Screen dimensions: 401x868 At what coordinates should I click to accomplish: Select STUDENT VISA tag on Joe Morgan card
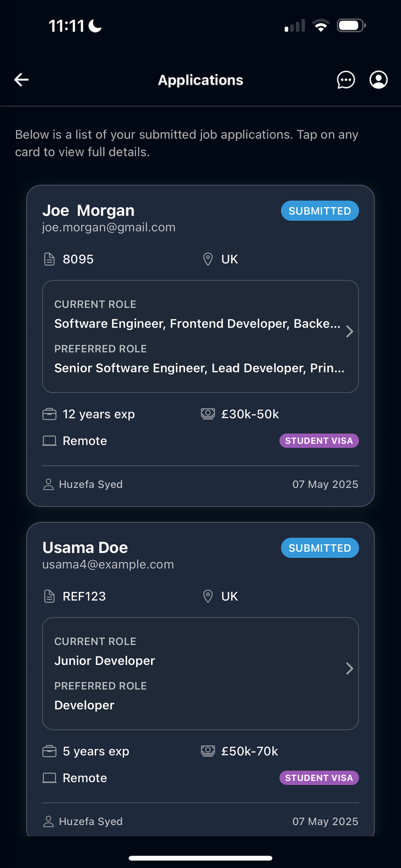[319, 441]
